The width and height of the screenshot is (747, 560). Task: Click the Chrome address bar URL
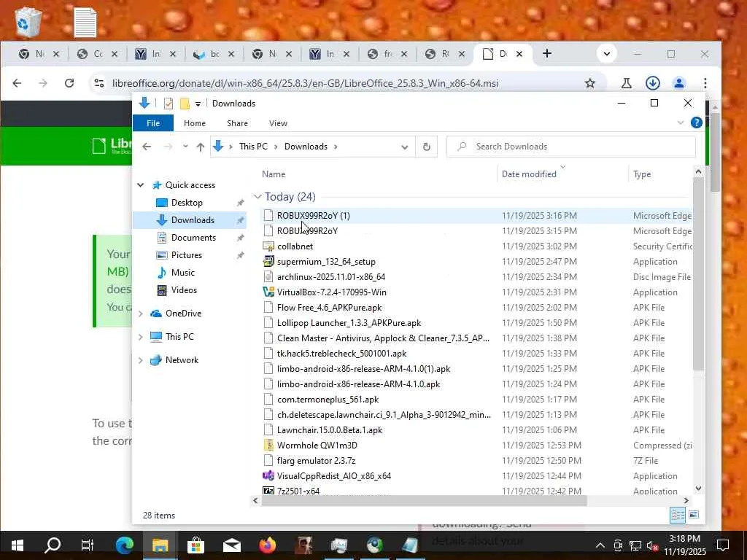(x=306, y=83)
